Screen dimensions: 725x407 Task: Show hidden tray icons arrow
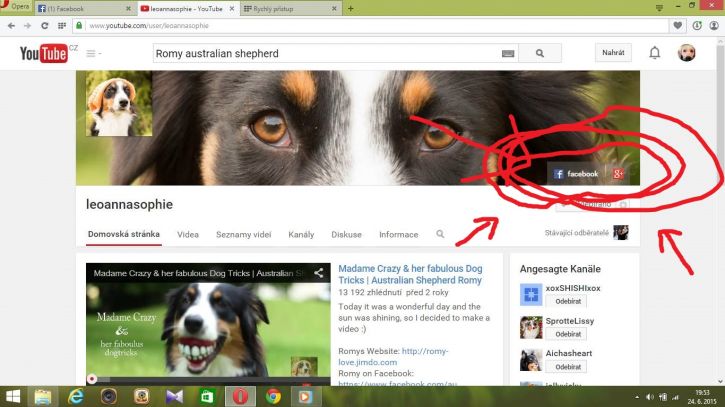[x=637, y=397]
